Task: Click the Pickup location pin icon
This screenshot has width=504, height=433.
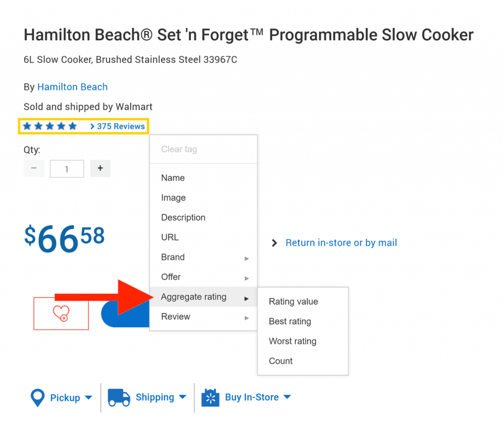Action: [x=37, y=398]
